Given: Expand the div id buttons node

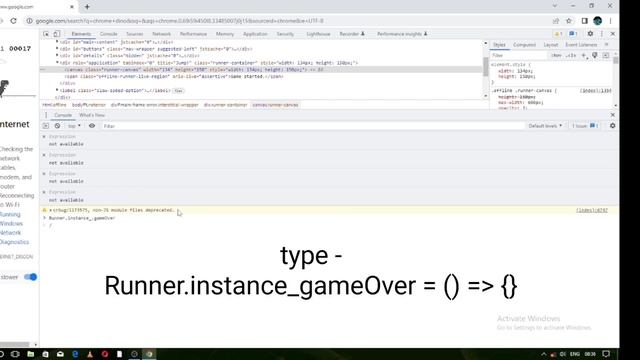Looking at the screenshot, I should pyautogui.click(x=57, y=49).
